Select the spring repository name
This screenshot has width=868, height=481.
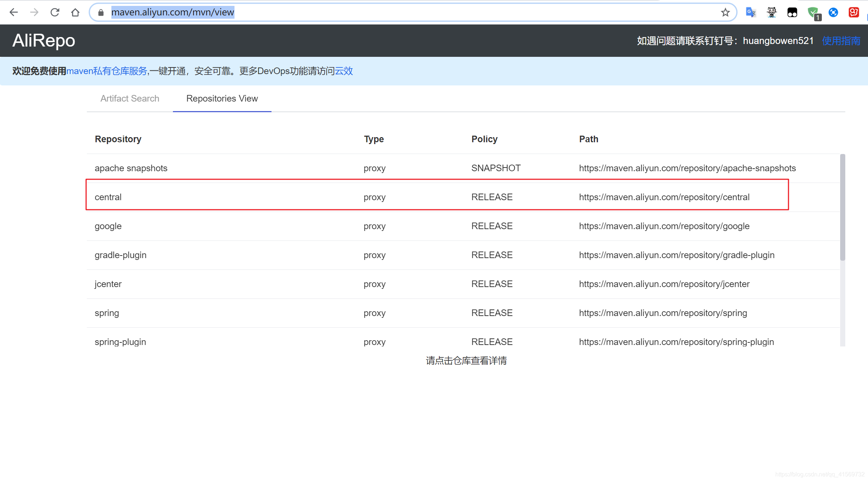tap(107, 313)
